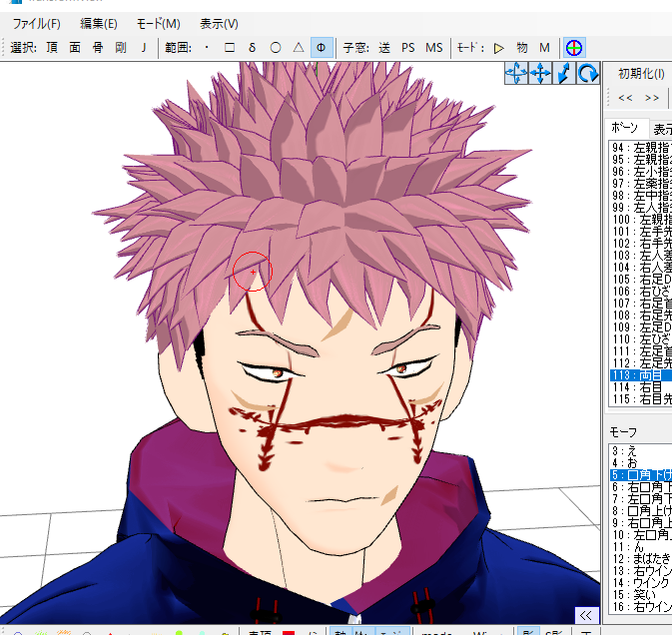672x635 pixels.
Task: Select the point range mode
Action: click(207, 48)
